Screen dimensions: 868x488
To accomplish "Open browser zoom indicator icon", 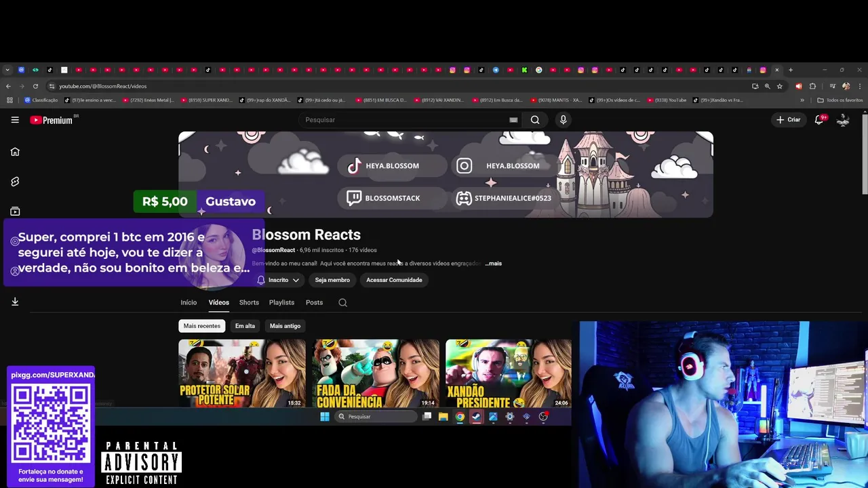I will (x=767, y=86).
